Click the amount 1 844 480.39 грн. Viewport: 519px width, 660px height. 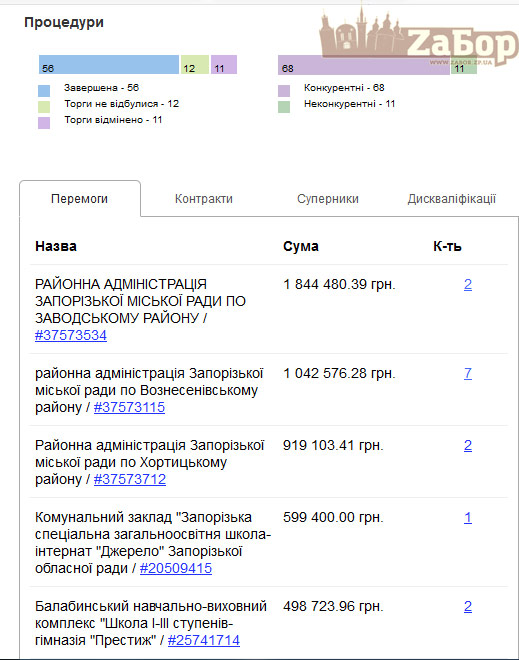pyautogui.click(x=339, y=285)
